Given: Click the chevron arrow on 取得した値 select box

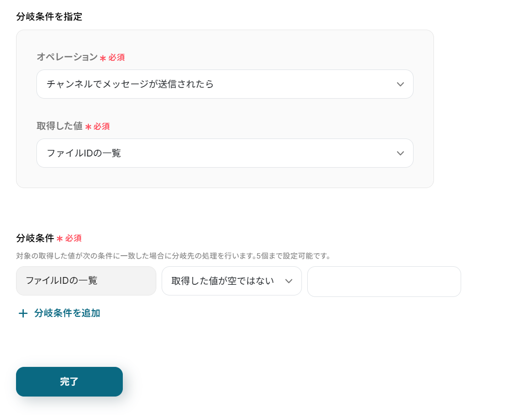Looking at the screenshot, I should 400,153.
